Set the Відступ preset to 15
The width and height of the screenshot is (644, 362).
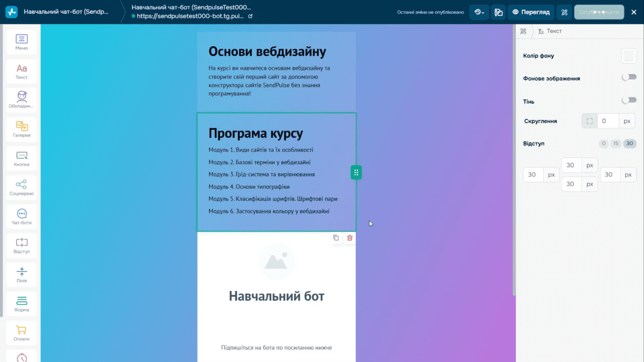click(x=615, y=143)
